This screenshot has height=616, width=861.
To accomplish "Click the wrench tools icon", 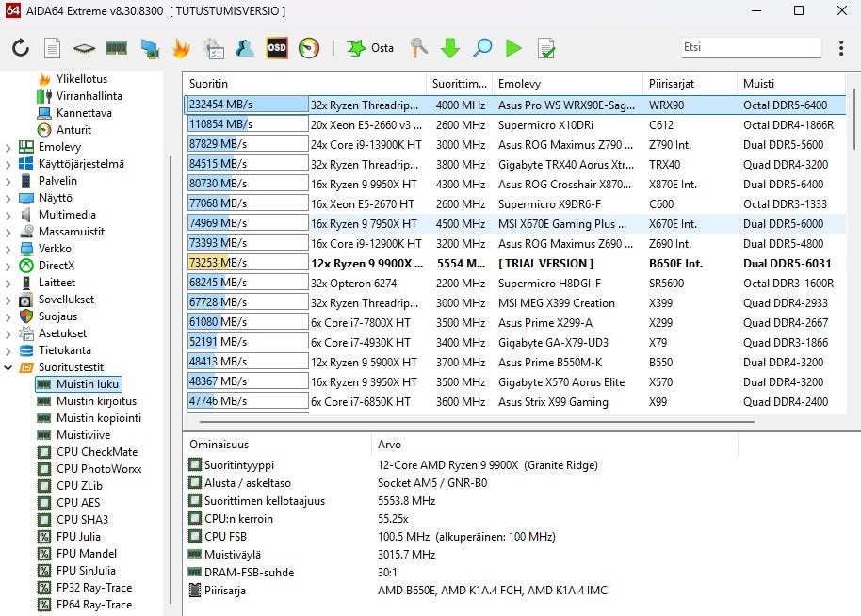I will [418, 48].
